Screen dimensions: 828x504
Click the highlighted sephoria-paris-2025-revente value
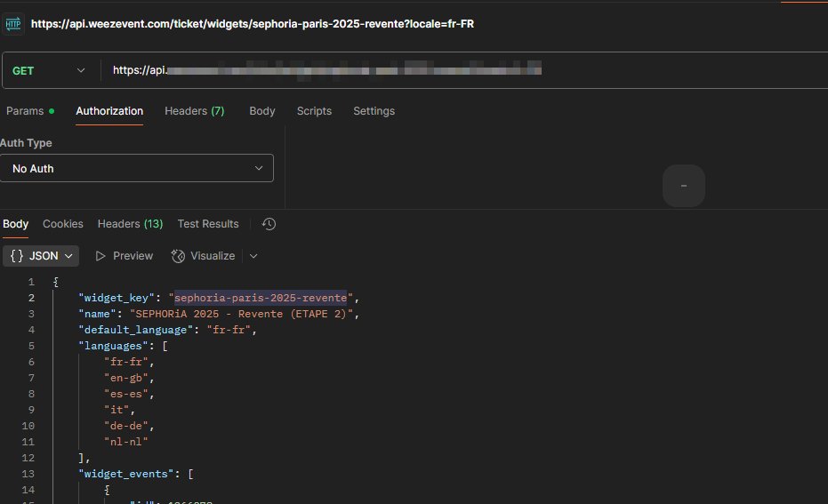pos(261,298)
